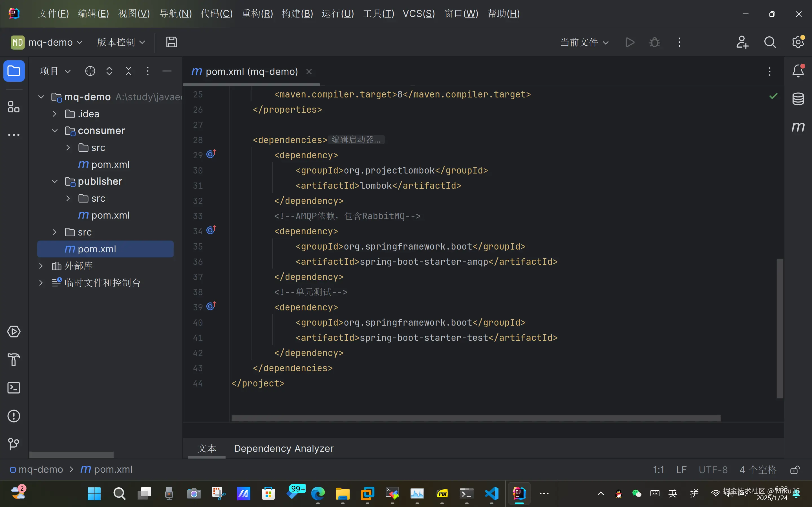Screen dimensions: 812x507
Task: Open the Problems tool window icon
Action: (14, 416)
